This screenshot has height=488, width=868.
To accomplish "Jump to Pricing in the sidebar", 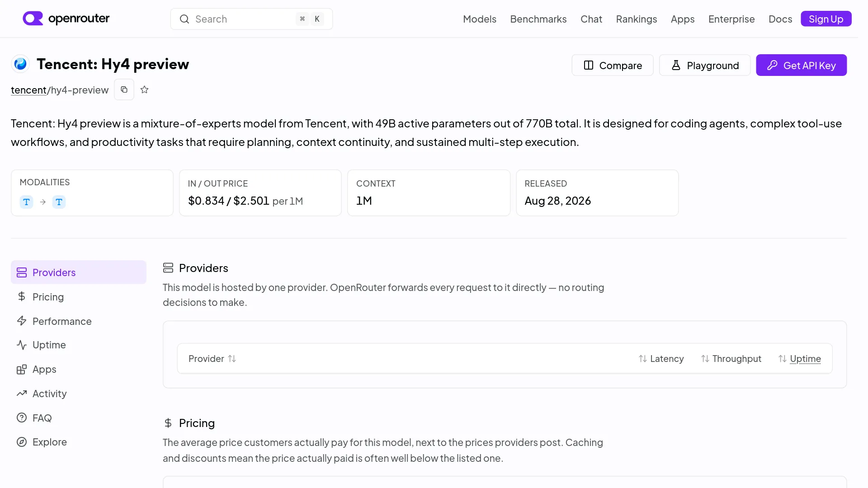I will [x=79, y=296].
